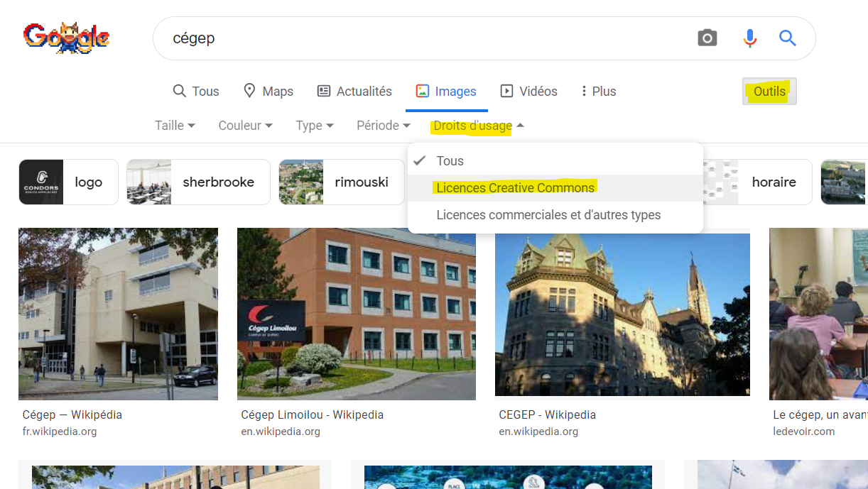The height and width of the screenshot is (489, 868).
Task: Open the Plus more options menu
Action: [x=598, y=91]
